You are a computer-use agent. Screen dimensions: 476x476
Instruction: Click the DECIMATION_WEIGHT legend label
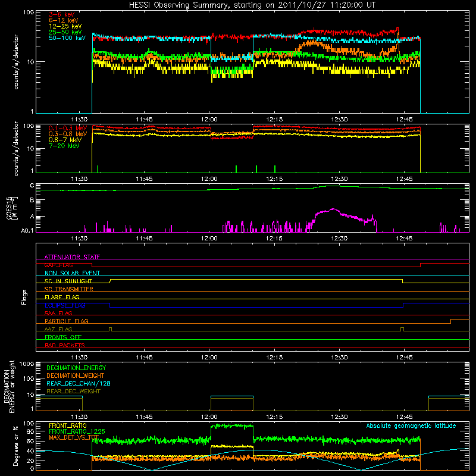tap(76, 375)
